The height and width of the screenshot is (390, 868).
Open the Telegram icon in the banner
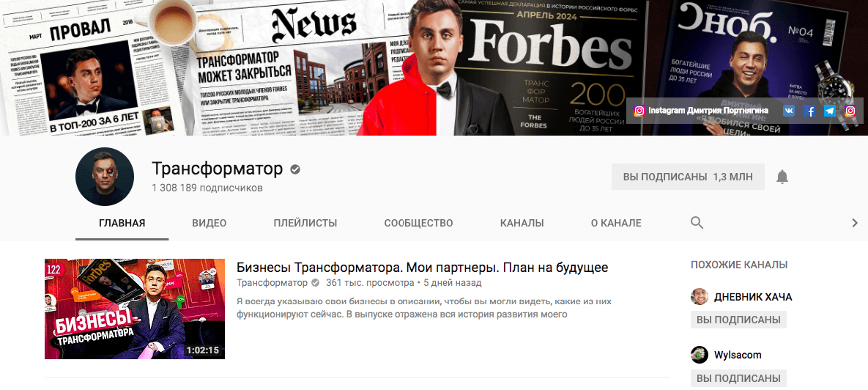830,111
